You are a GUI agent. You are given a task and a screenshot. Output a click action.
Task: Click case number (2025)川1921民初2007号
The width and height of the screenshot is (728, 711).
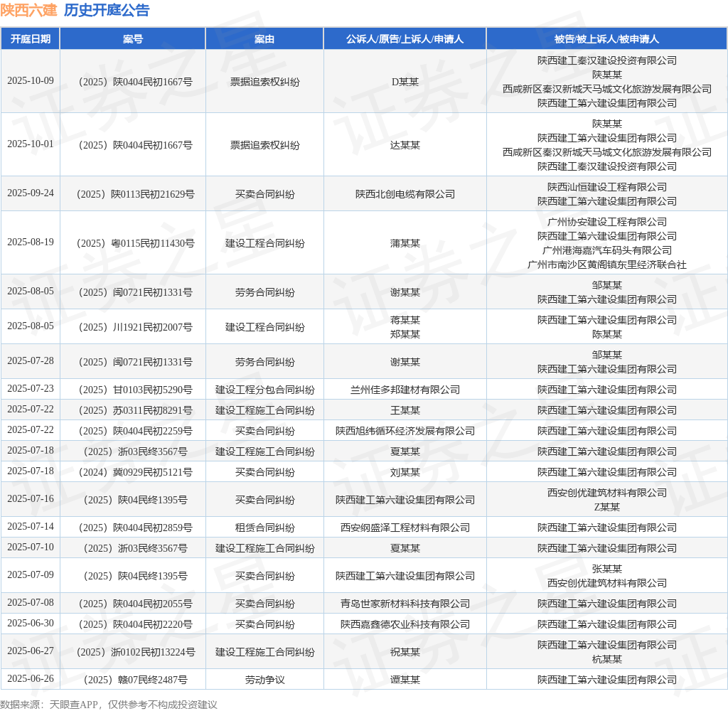(135, 327)
